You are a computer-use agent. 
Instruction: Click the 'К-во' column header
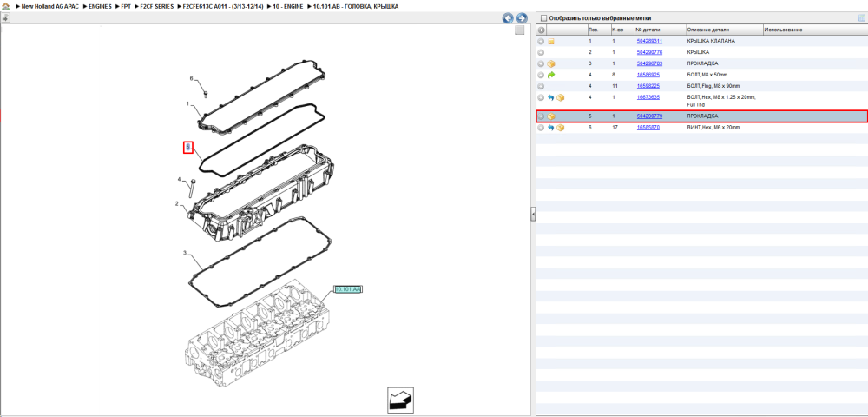(622, 30)
